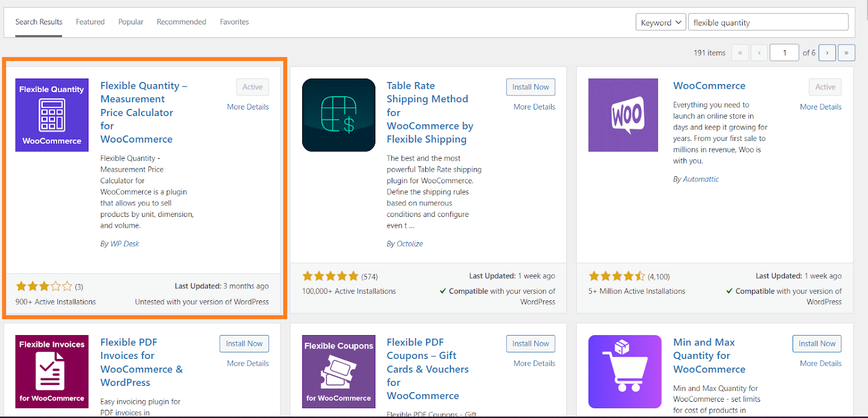Click 'Untested with your version of WordPress'
868x418 pixels.
pos(202,302)
